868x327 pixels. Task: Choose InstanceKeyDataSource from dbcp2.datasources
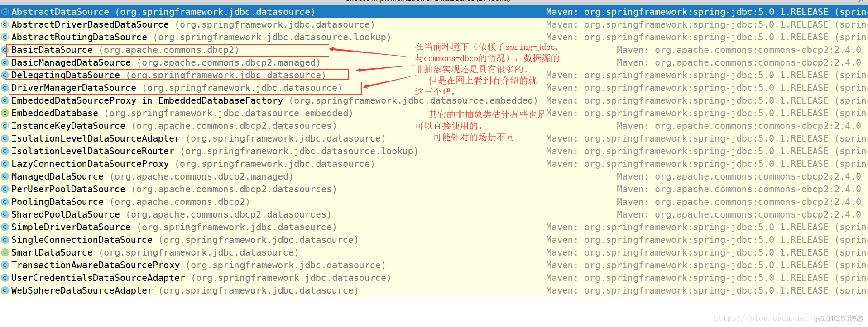click(x=434, y=126)
